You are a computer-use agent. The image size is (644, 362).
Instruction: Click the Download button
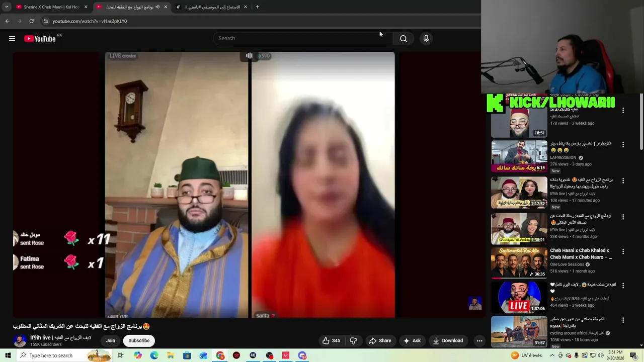click(448, 341)
